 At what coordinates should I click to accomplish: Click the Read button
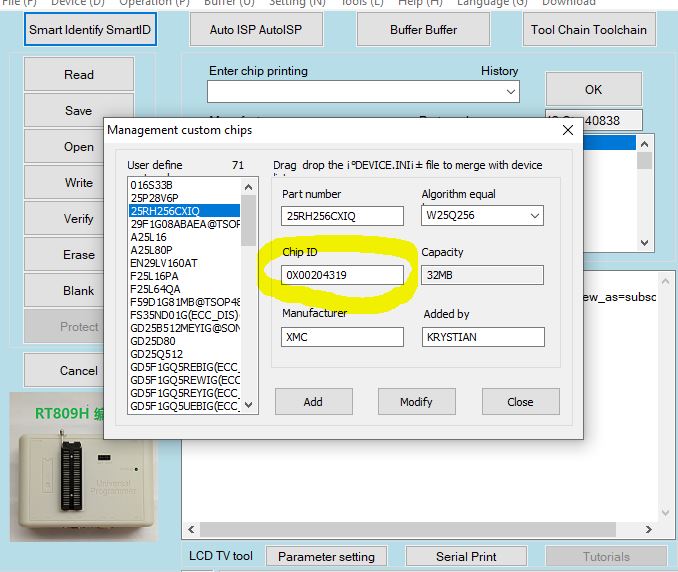point(79,74)
